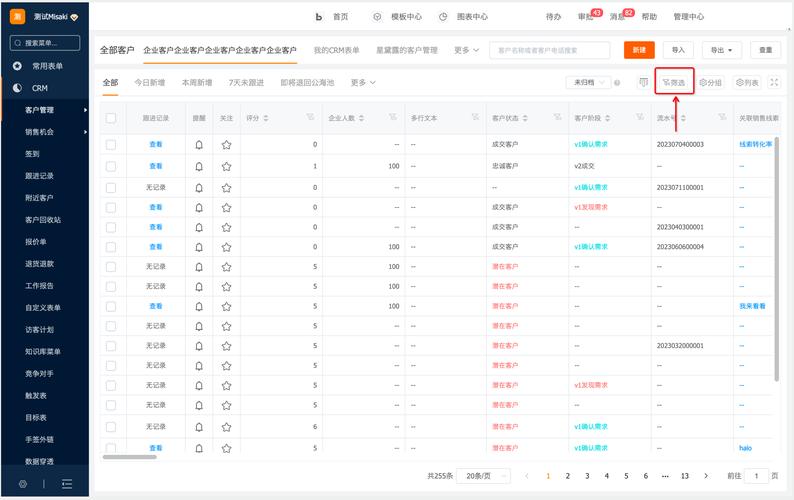Open filter funnel on 企业人数 column
The image size is (794, 500).
pos(392,117)
